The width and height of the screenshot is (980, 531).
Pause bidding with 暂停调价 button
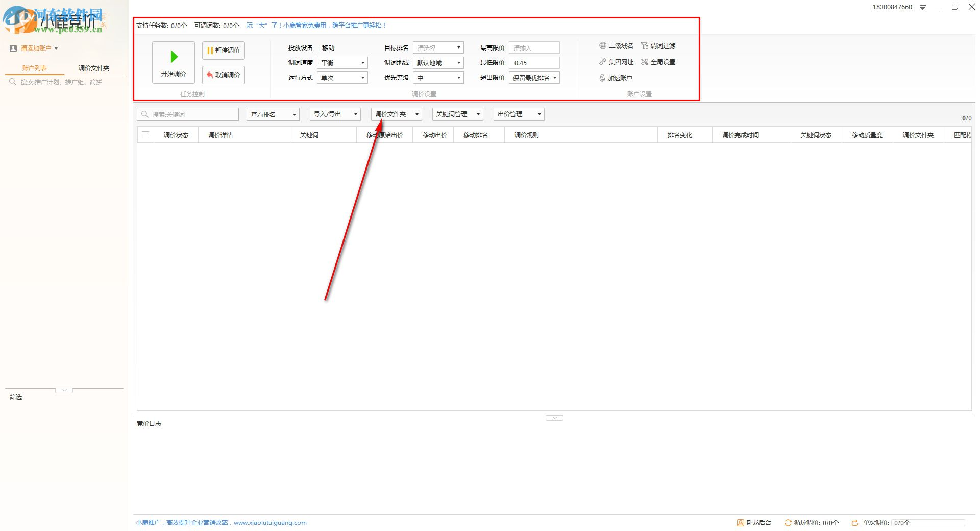coord(224,51)
